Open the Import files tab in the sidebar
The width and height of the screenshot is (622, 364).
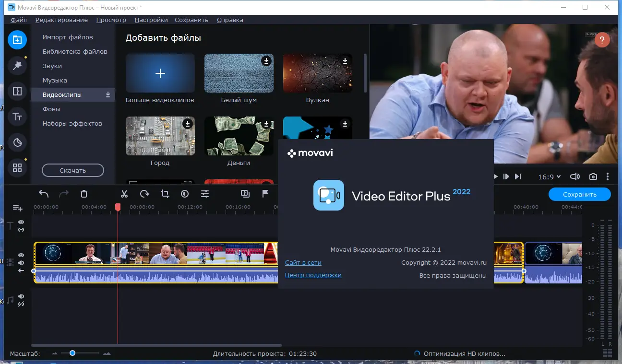point(17,40)
